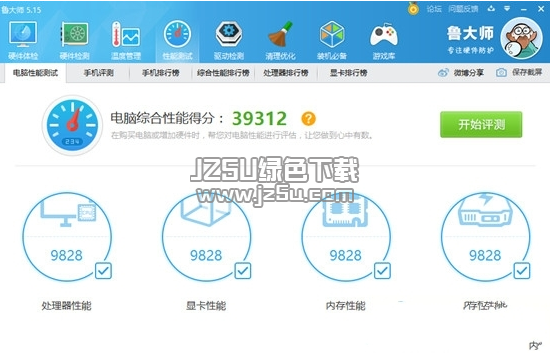Image resolution: width=550 pixels, height=361 pixels.
Task: Switch to the 手机评测 tab
Action: pos(98,73)
